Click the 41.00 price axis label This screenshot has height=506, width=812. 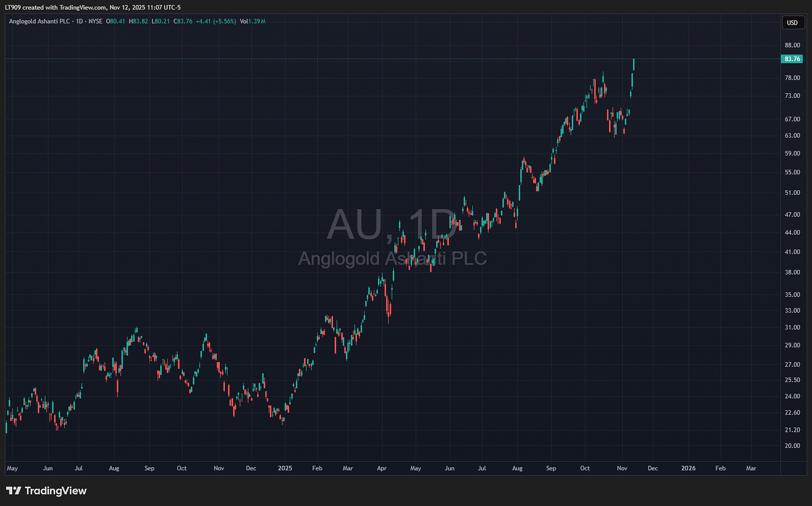(792, 252)
